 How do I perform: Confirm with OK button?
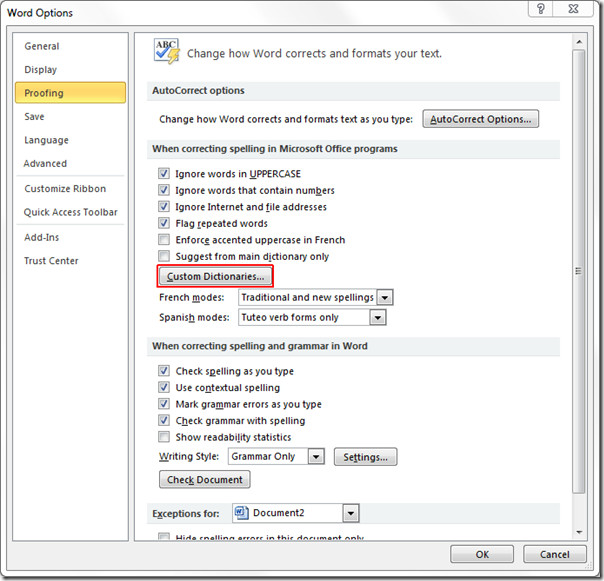[x=482, y=554]
